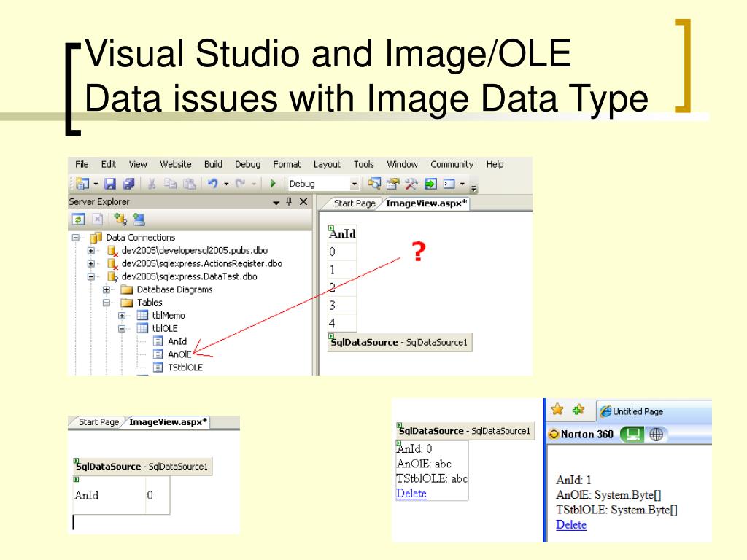Open the Undo history dropdown arrow
Image resolution: width=747 pixels, height=560 pixels.
coord(226,184)
